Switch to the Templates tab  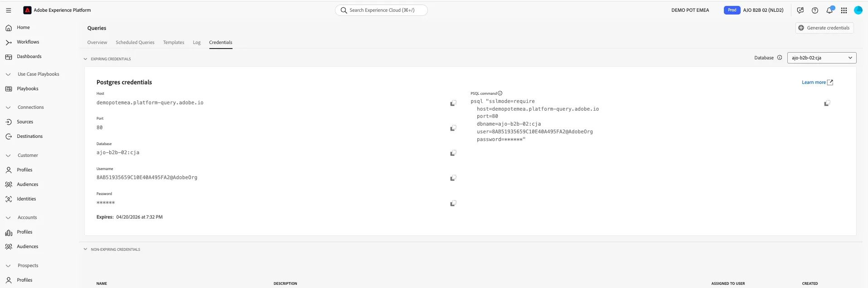point(174,43)
